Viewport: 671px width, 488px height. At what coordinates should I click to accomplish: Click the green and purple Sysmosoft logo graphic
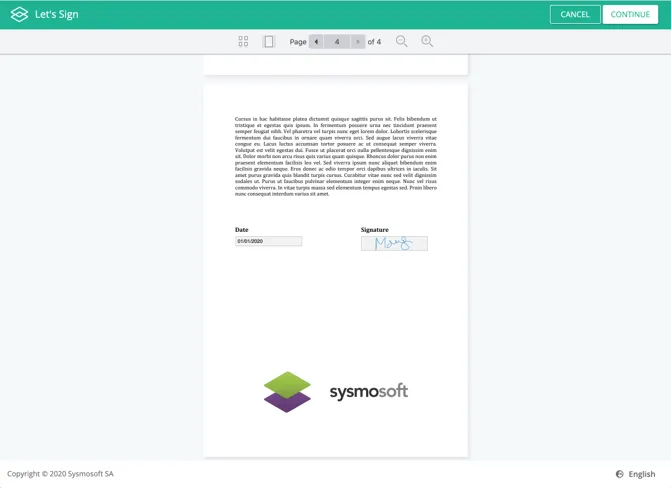pyautogui.click(x=287, y=391)
